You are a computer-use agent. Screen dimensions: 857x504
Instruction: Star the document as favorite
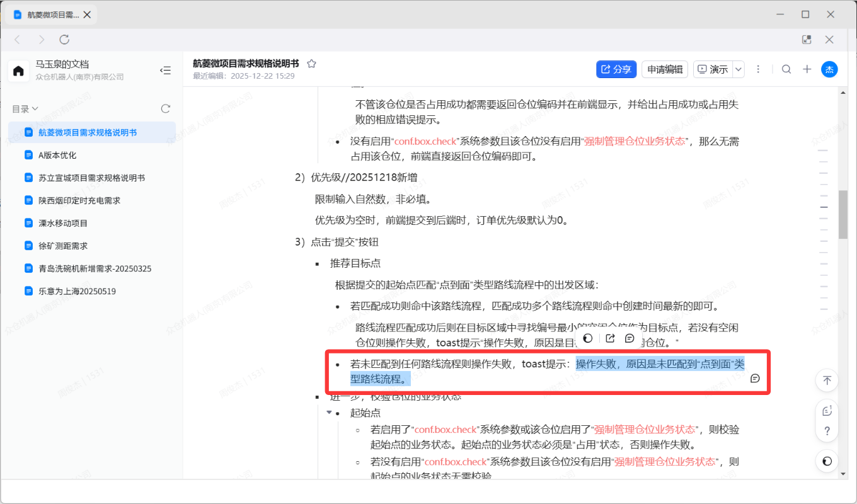click(x=311, y=64)
